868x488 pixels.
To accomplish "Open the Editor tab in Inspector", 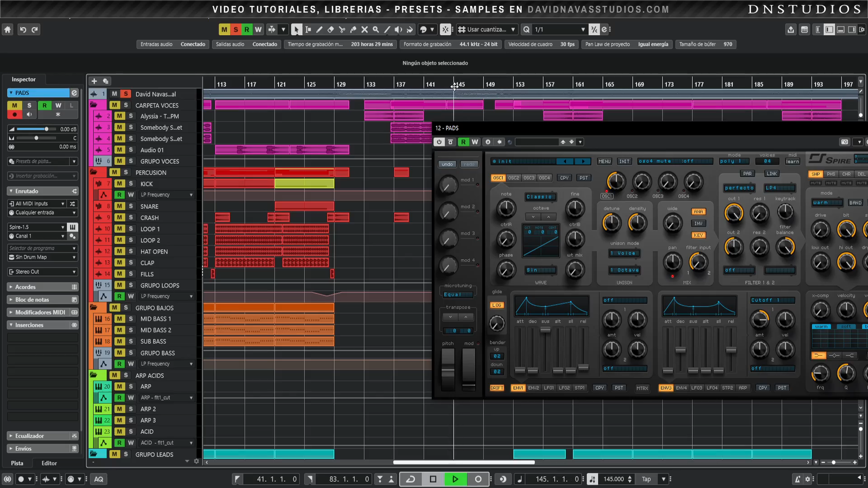I will pos(49,463).
